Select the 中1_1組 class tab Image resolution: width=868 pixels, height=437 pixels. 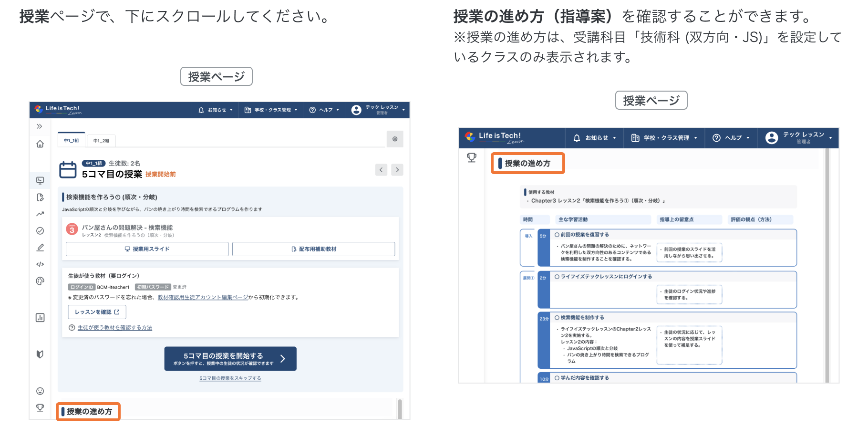72,141
